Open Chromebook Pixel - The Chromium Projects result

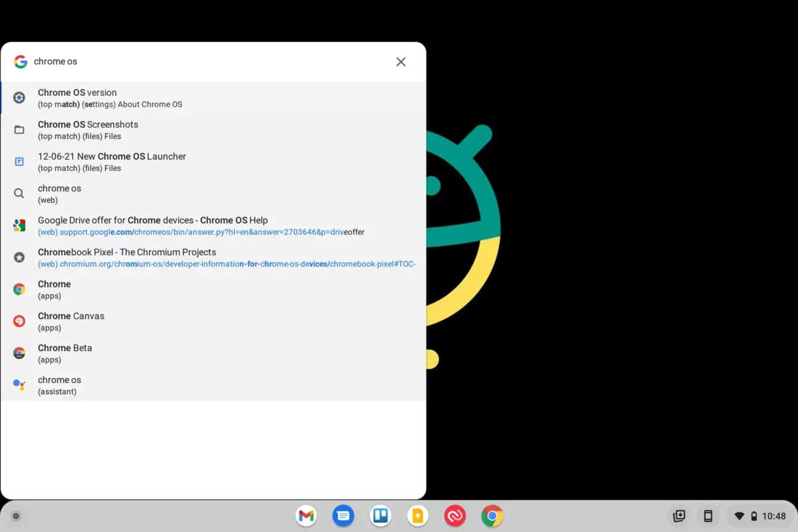213,257
